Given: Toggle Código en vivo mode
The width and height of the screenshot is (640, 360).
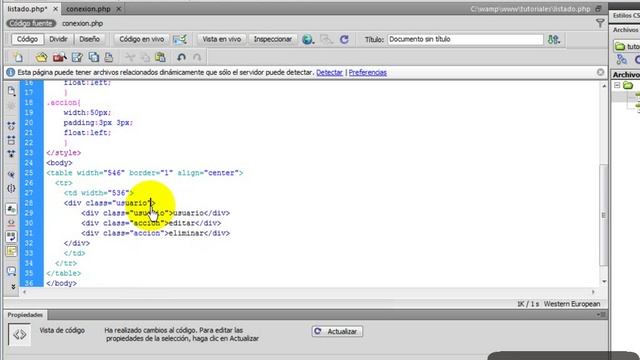Looking at the screenshot, I should coord(141,39).
